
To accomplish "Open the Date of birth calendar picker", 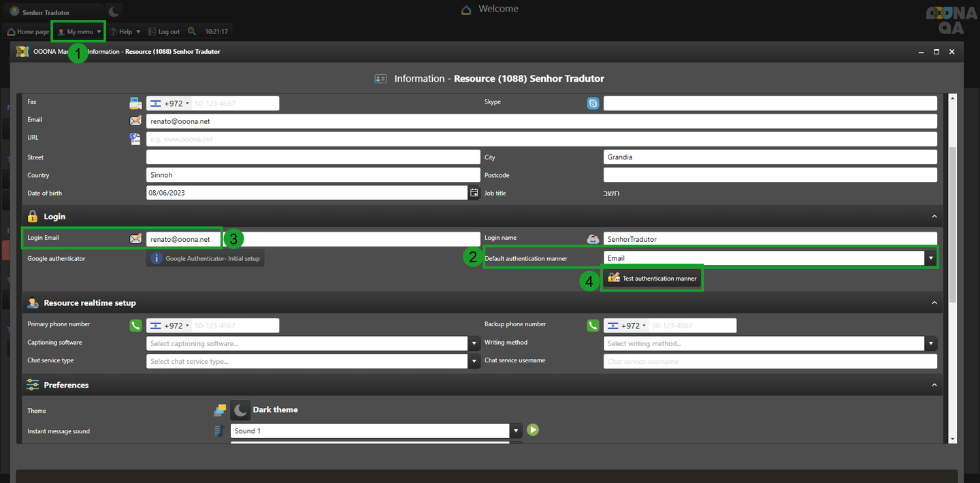I will click(x=474, y=193).
